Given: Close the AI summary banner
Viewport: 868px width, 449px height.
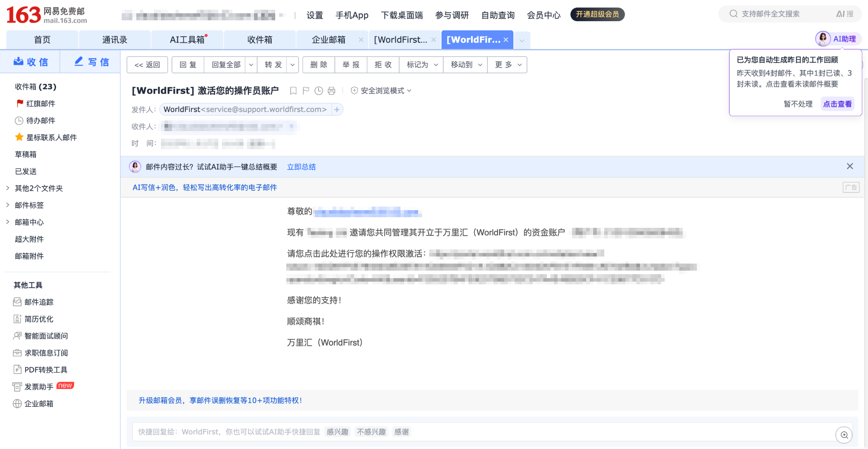Looking at the screenshot, I should (x=850, y=166).
